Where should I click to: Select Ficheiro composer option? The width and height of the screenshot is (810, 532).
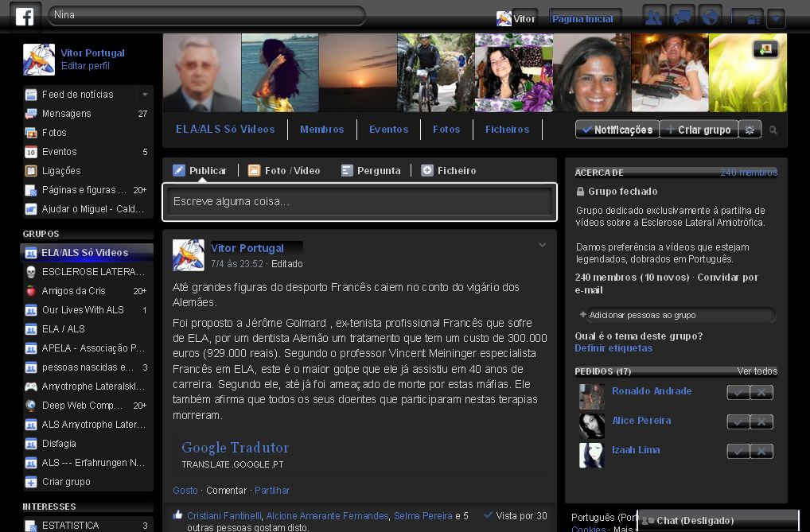449,171
